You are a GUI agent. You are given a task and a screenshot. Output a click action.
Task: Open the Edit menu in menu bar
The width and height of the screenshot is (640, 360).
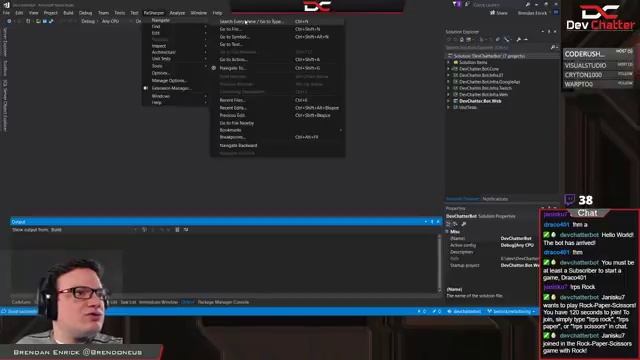pyautogui.click(x=19, y=13)
